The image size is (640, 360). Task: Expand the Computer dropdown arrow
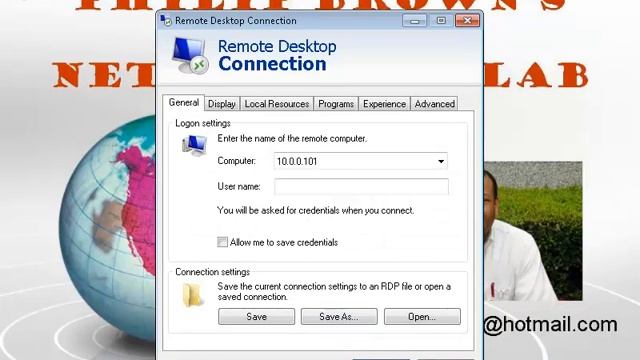pos(441,161)
